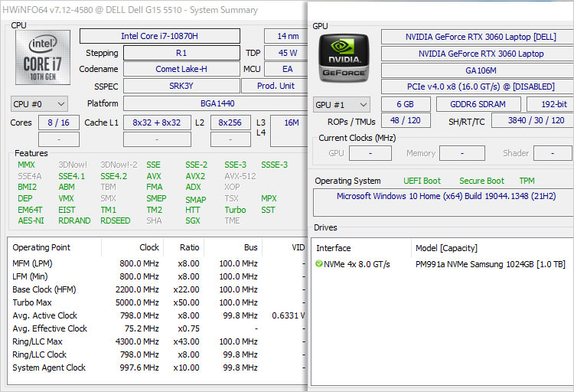Click the 14 nm process field
The height and width of the screenshot is (392, 574).
(x=287, y=36)
